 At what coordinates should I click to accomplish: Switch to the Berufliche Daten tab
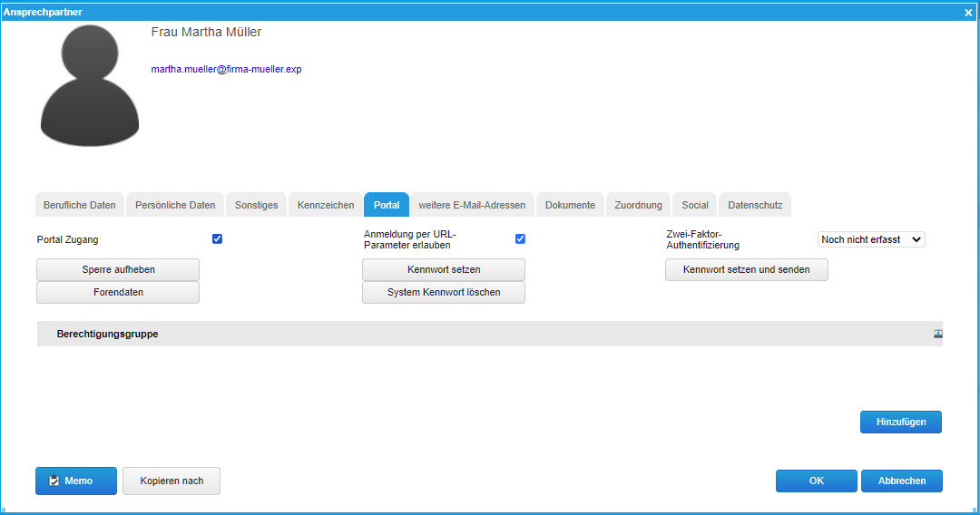79,205
